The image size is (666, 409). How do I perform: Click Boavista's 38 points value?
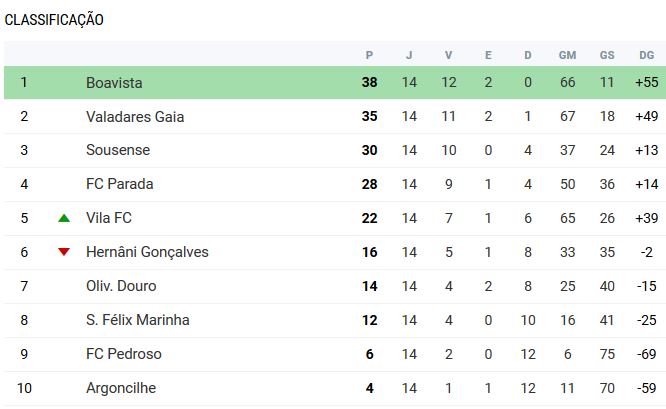[x=370, y=82]
